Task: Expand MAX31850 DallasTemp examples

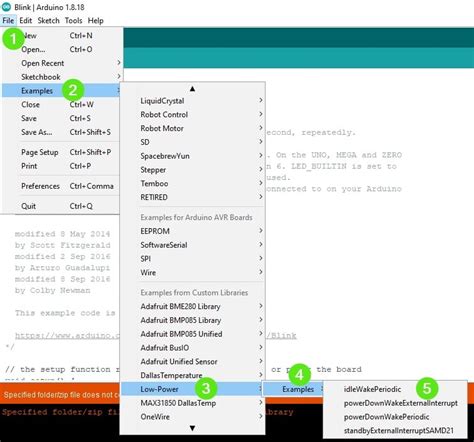Action: coord(193,403)
